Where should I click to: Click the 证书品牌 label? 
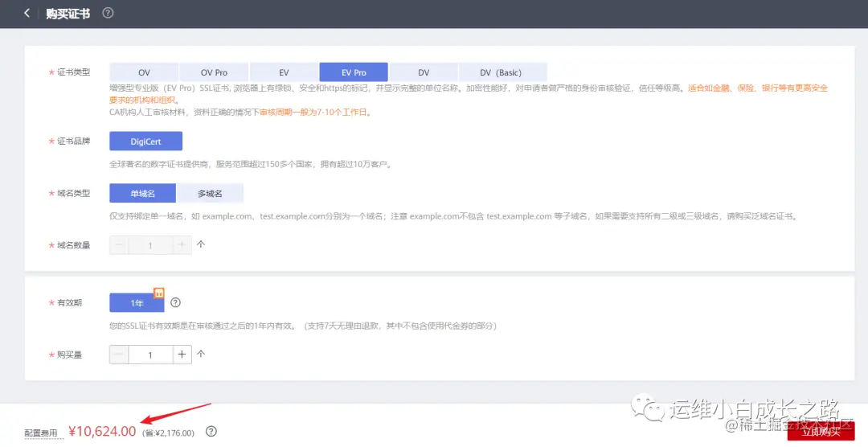73,141
